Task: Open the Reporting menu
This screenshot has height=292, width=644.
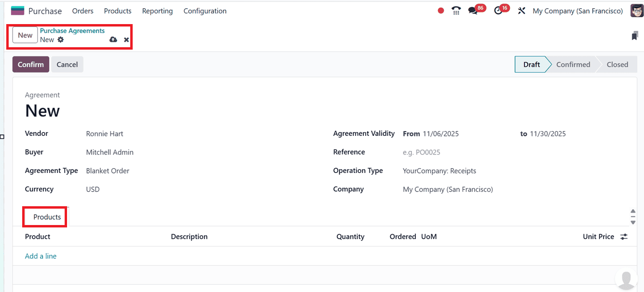Action: tap(157, 11)
